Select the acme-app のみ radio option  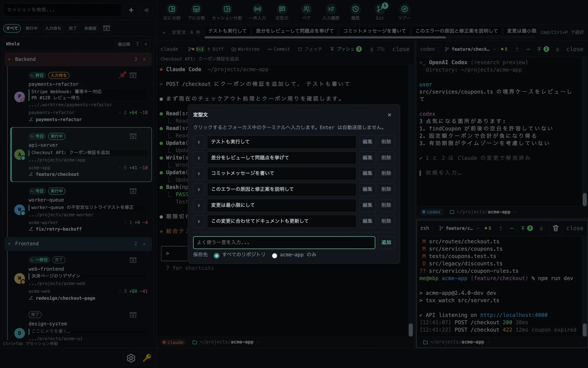click(x=274, y=256)
